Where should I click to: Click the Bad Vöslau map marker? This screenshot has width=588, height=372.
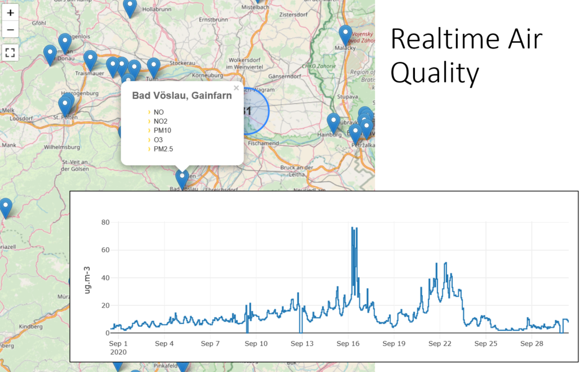(x=182, y=180)
